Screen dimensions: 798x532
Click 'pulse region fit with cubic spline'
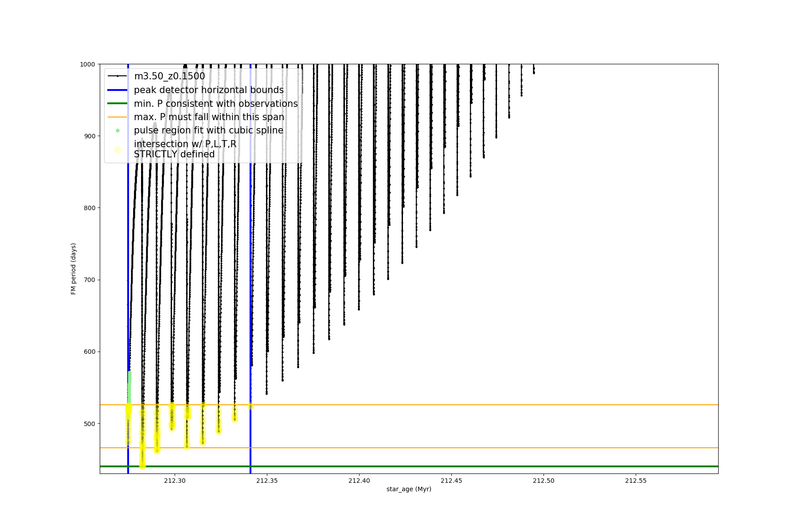click(208, 131)
